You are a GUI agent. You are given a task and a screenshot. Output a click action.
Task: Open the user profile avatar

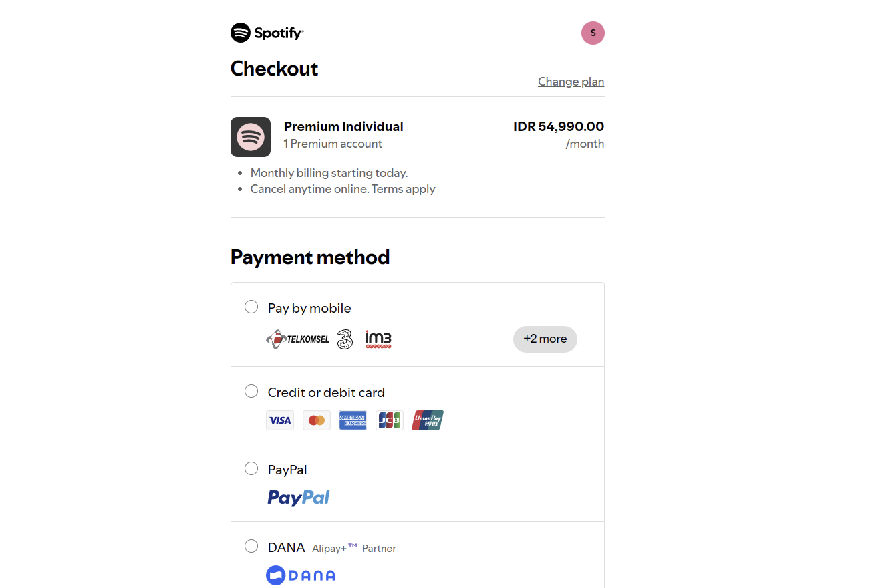point(593,33)
